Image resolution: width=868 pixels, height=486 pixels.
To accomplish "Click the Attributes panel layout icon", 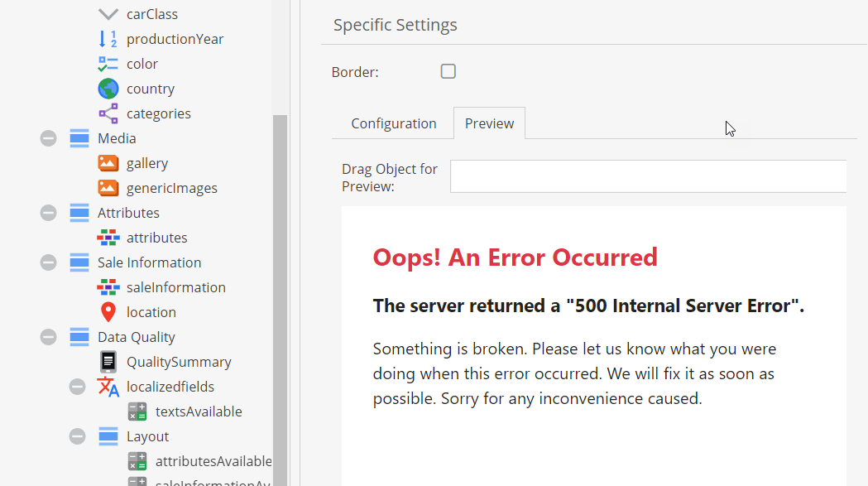I will click(x=79, y=213).
